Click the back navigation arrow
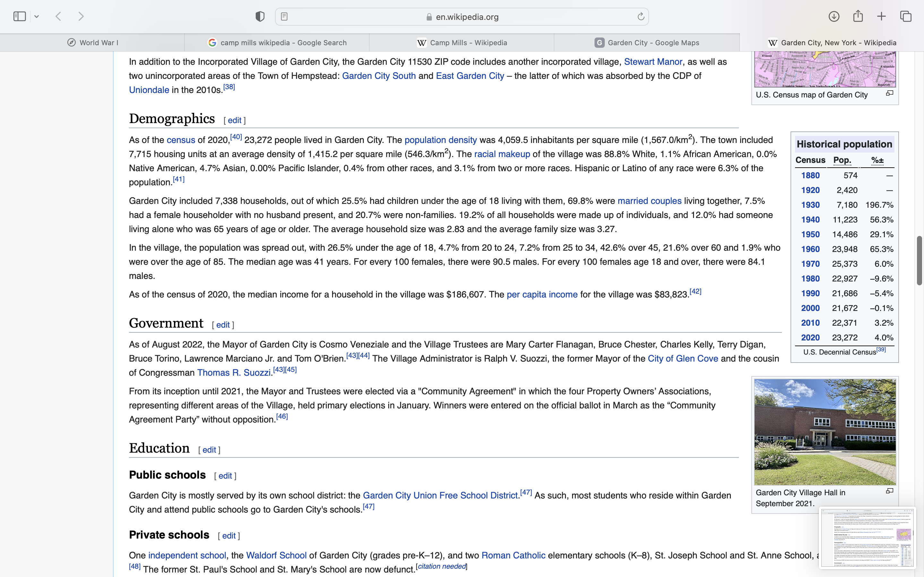 click(58, 16)
